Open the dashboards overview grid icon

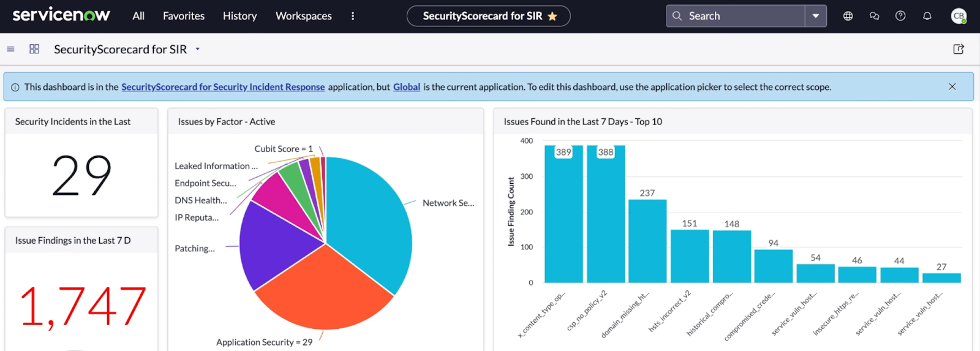click(34, 49)
